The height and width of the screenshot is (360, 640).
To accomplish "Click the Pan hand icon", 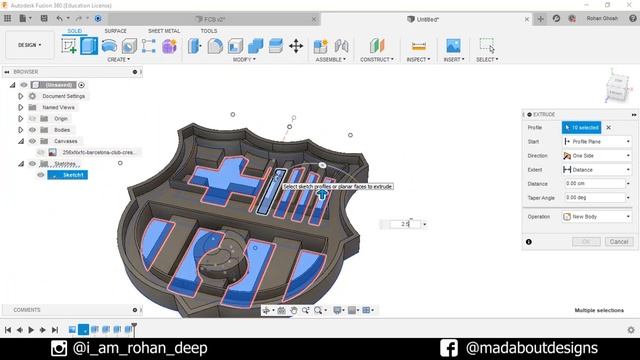I will pos(293,311).
